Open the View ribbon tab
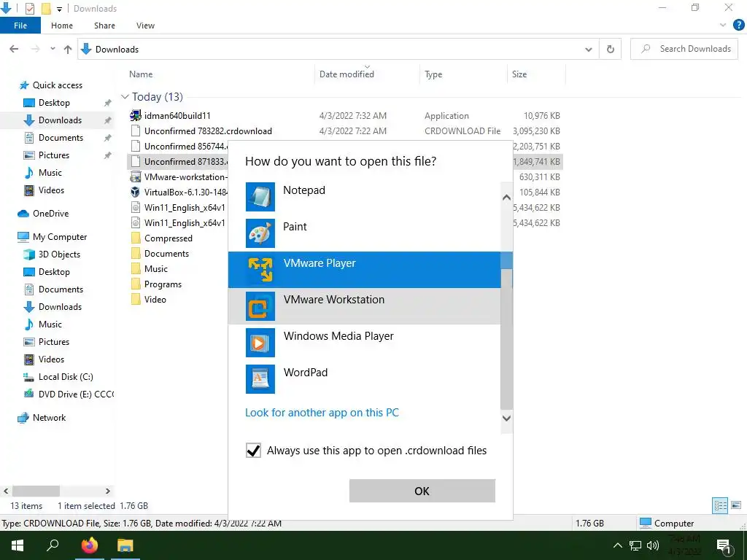Image resolution: width=747 pixels, height=560 pixels. pyautogui.click(x=145, y=26)
